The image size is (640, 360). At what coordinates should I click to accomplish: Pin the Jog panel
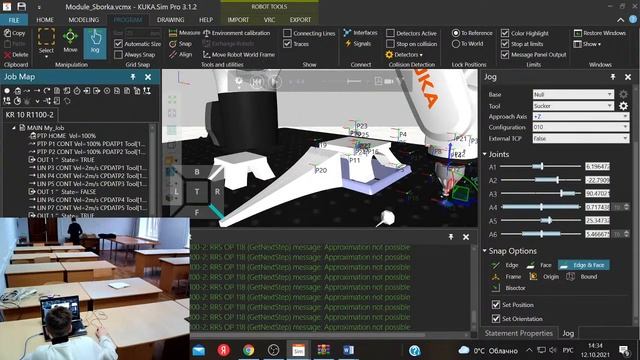613,77
